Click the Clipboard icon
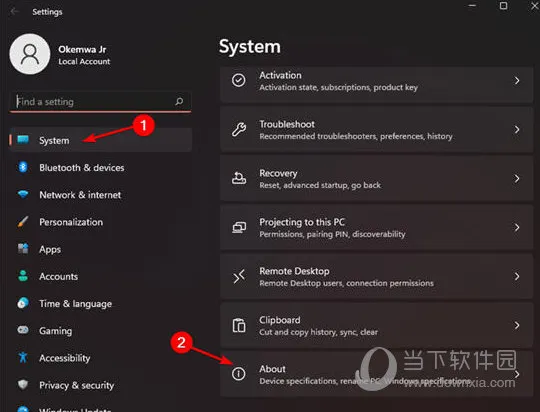Viewport: 540px width, 412px height. (x=239, y=325)
